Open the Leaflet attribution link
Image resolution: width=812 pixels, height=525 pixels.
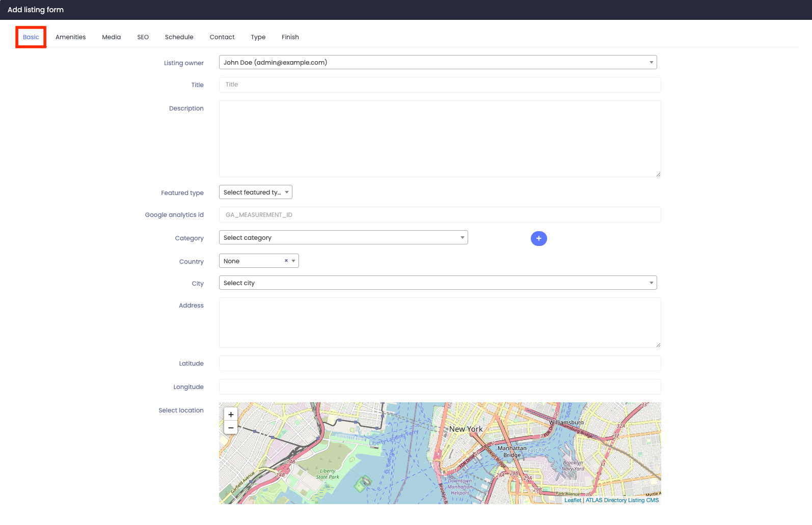(x=573, y=500)
